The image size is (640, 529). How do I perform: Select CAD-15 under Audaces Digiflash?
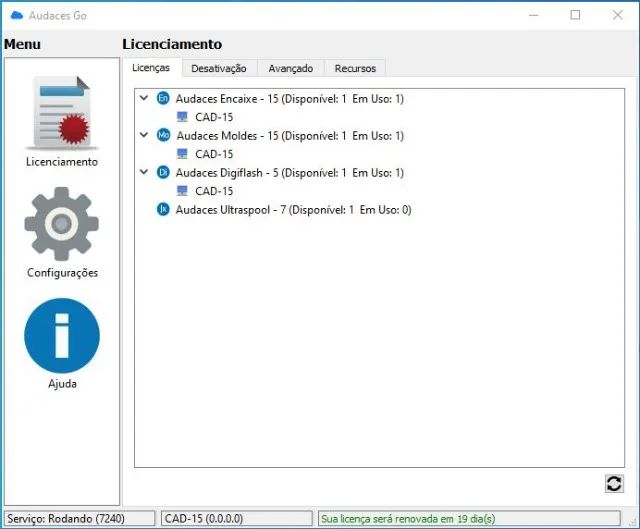213,192
